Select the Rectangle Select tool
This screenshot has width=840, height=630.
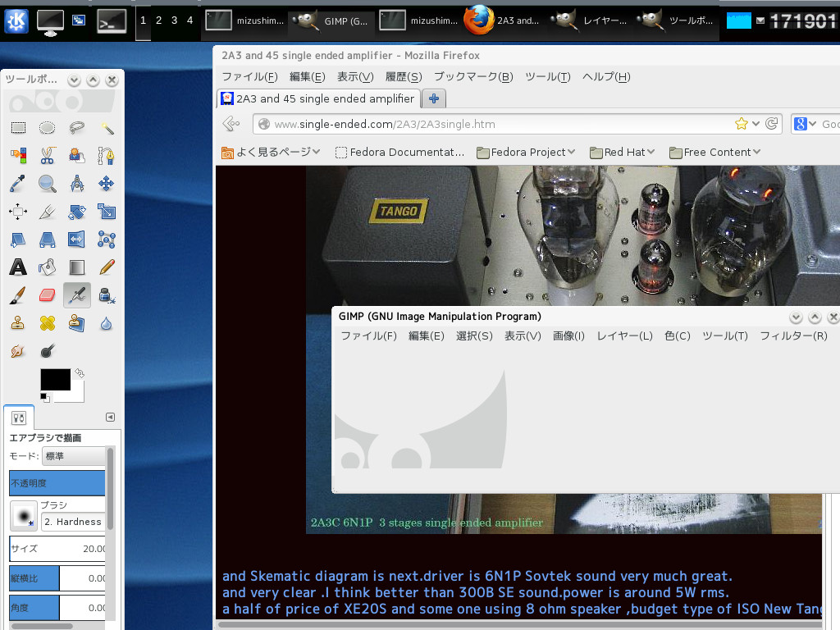(17, 127)
